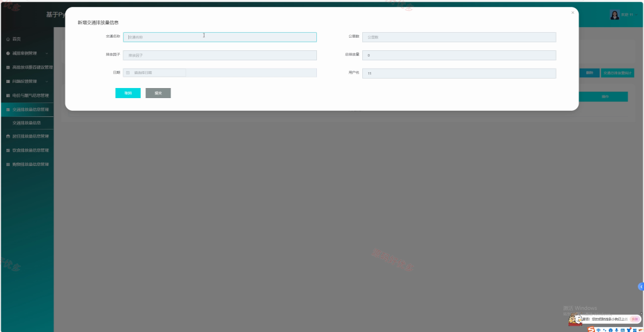Click the microphone icon in Sogou toolbar
The width and height of the screenshot is (644, 332).
tap(616, 330)
